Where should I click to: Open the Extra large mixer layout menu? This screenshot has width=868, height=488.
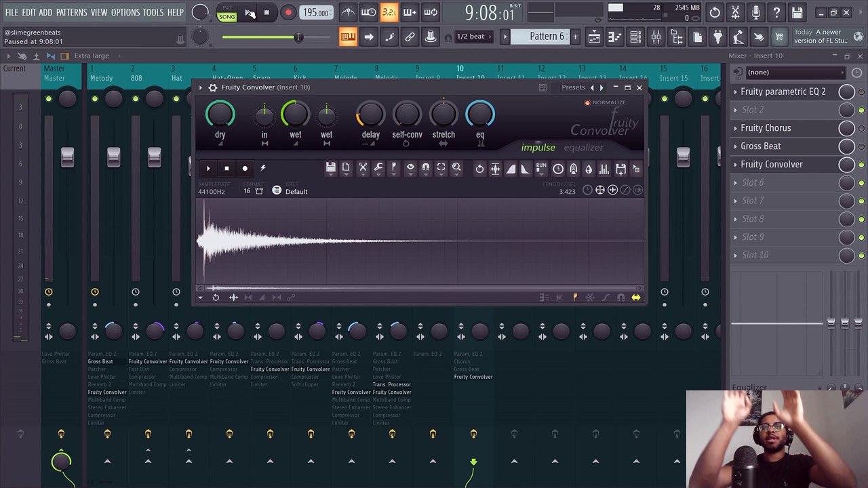point(91,56)
